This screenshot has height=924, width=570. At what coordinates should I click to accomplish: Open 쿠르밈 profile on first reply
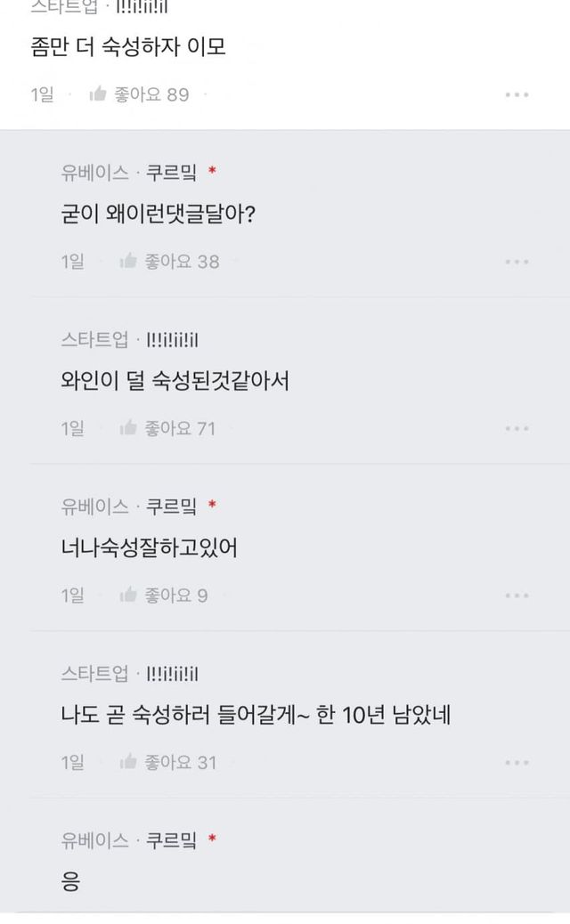click(x=171, y=172)
